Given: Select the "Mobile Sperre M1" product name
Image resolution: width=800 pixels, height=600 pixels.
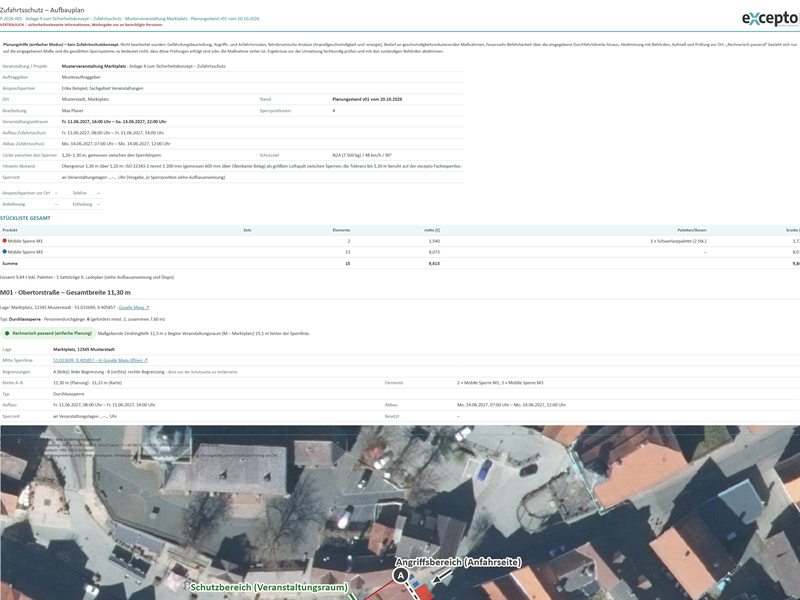Looking at the screenshot, I should pyautogui.click(x=25, y=241).
